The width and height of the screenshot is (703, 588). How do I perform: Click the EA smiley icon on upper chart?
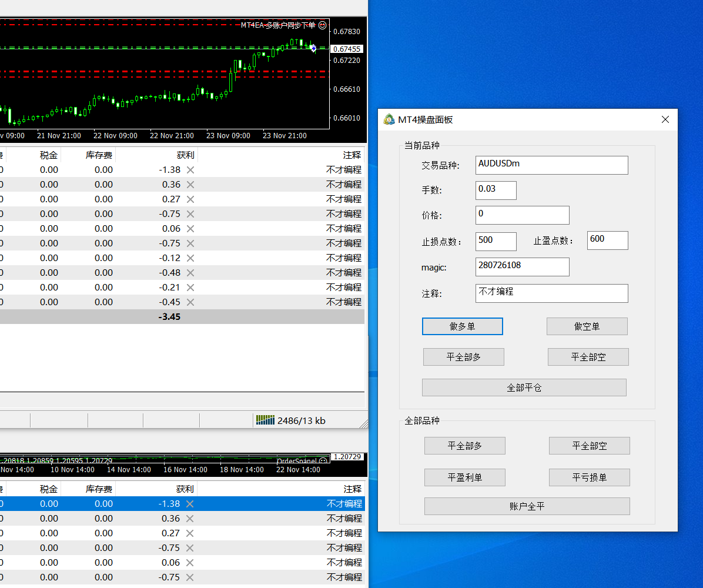(322, 25)
